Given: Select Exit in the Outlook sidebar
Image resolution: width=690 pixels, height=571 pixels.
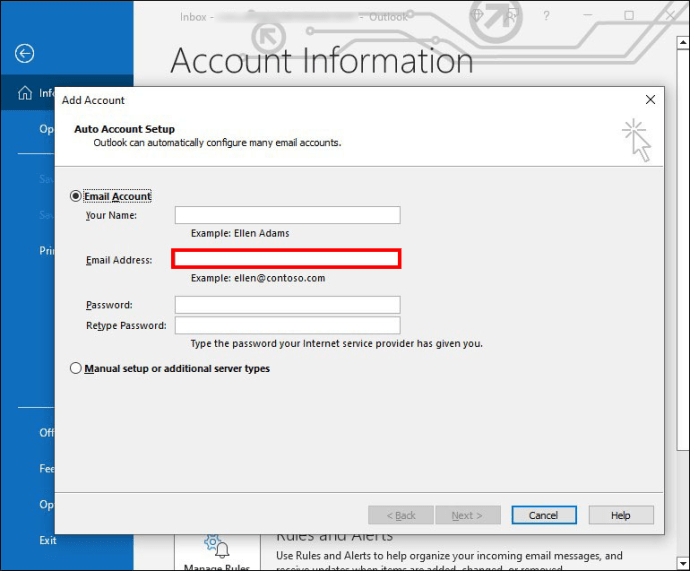Looking at the screenshot, I should click(x=48, y=540).
